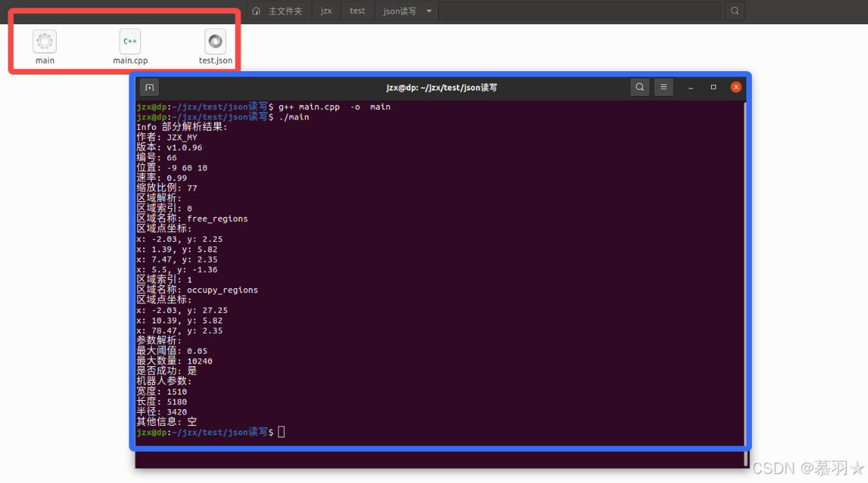Viewport: 868px width, 483px height.
Task: Click 'x: -2.03, y: 27.25' line
Action: tap(182, 310)
